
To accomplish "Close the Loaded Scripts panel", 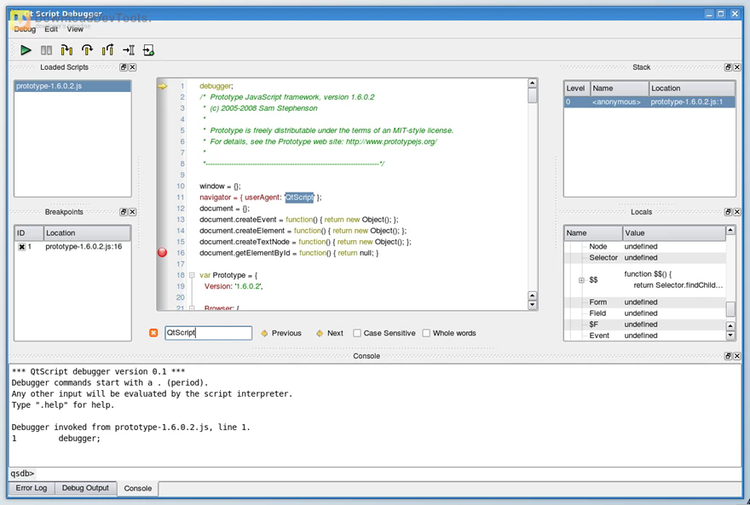I will (132, 67).
